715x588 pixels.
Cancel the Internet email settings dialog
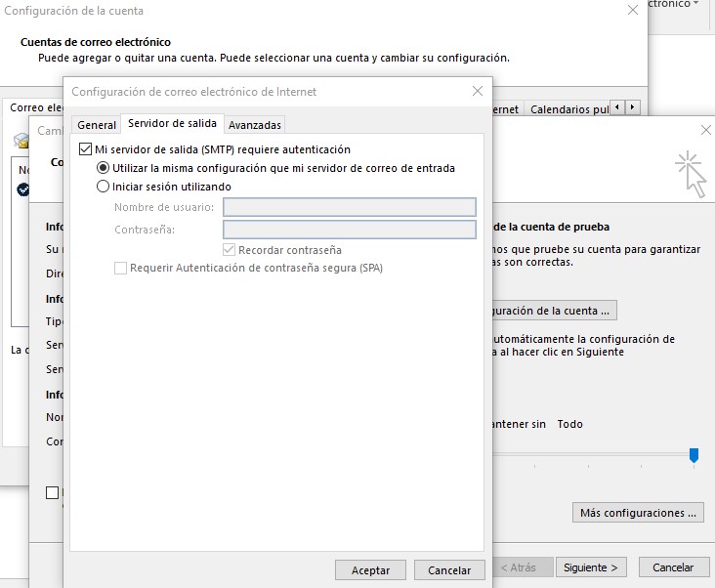pos(449,570)
